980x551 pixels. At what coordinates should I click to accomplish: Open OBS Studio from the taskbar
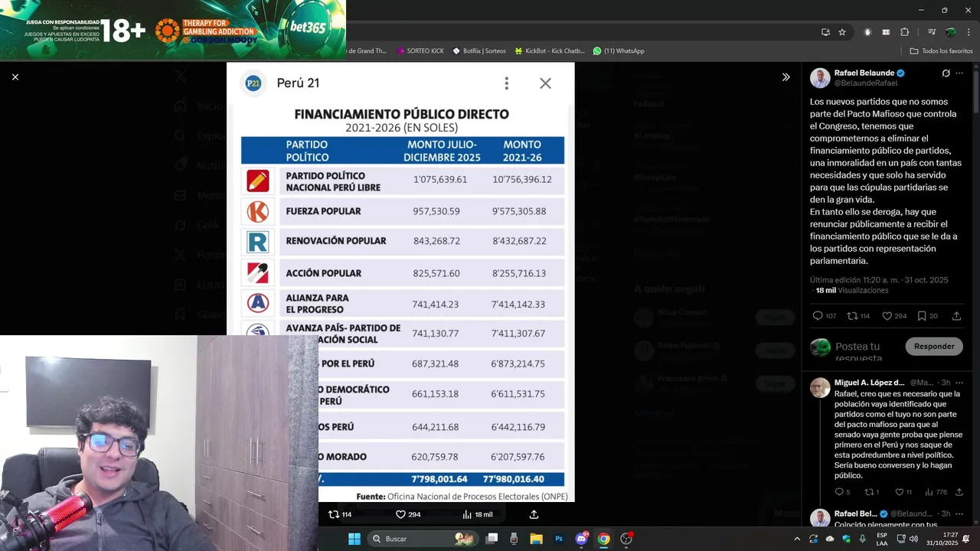626,539
